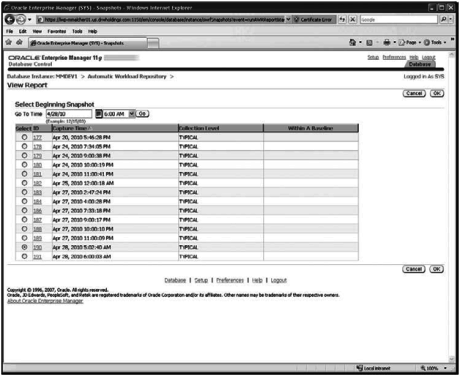
Task: Open the Favorites menu
Action: [57, 31]
